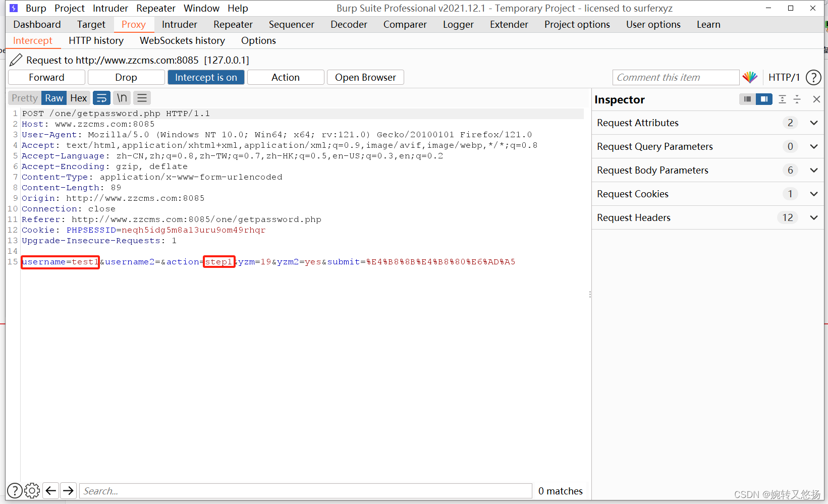Image resolution: width=828 pixels, height=504 pixels.
Task: Open the HTTP history sub-tab
Action: click(96, 40)
